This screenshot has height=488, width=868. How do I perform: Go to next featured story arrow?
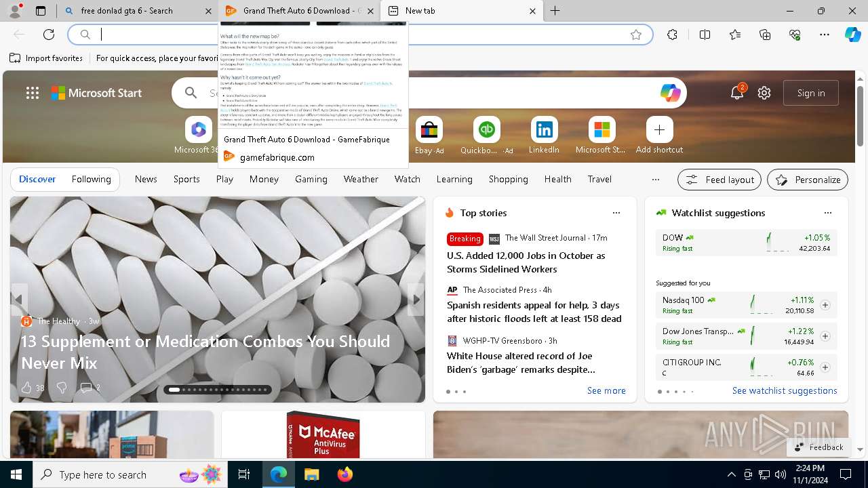pos(416,300)
